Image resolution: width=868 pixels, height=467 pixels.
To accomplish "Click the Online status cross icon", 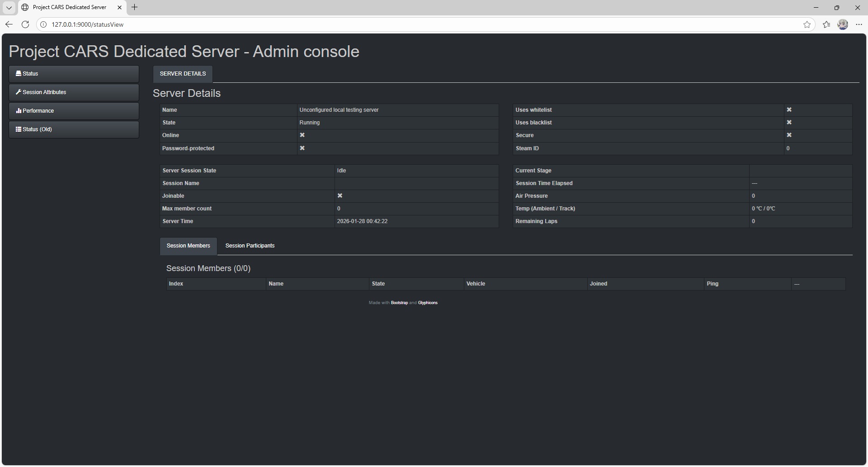I will [302, 135].
